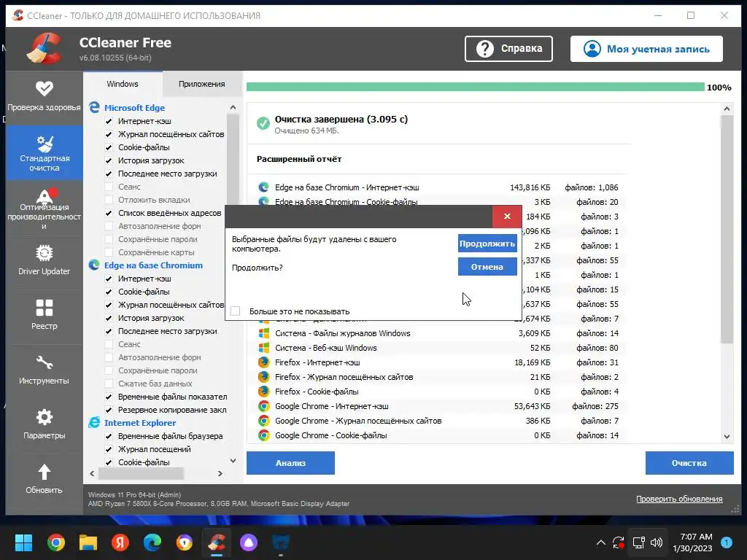Click CCleaner icon in taskbar
747x560 pixels.
tap(216, 542)
